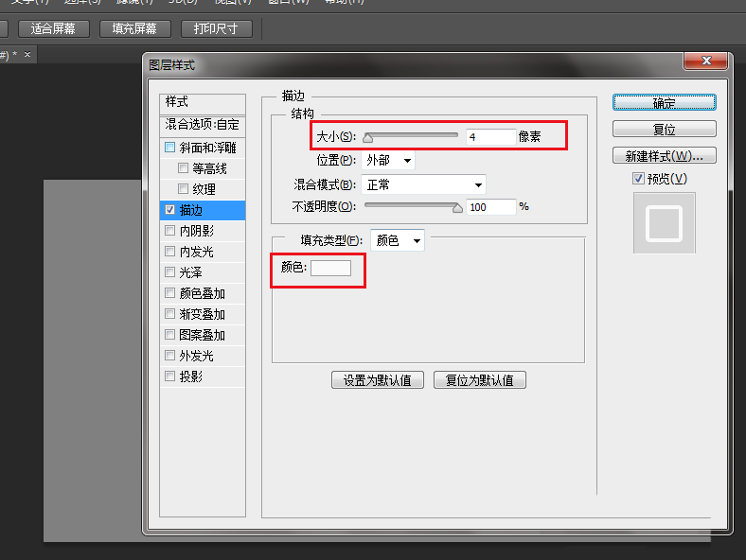Enable 图案叠加 checkbox

169,335
